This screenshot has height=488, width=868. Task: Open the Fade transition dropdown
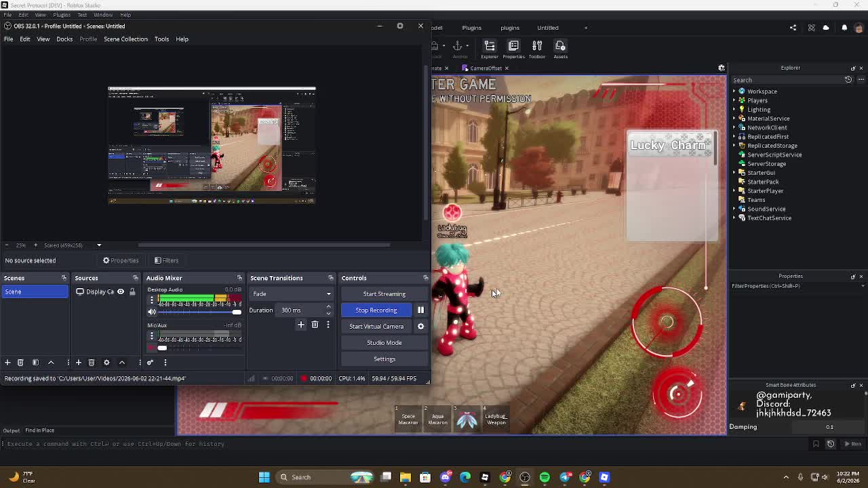pos(292,293)
